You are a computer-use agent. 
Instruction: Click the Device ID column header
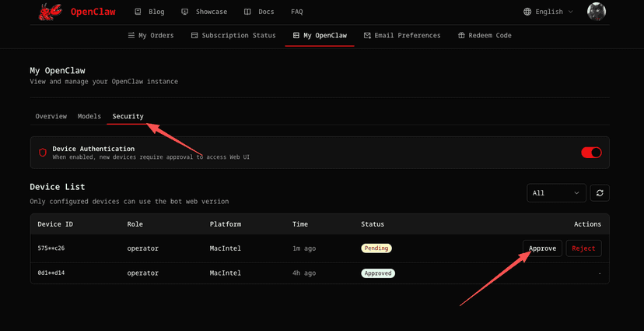tap(55, 224)
